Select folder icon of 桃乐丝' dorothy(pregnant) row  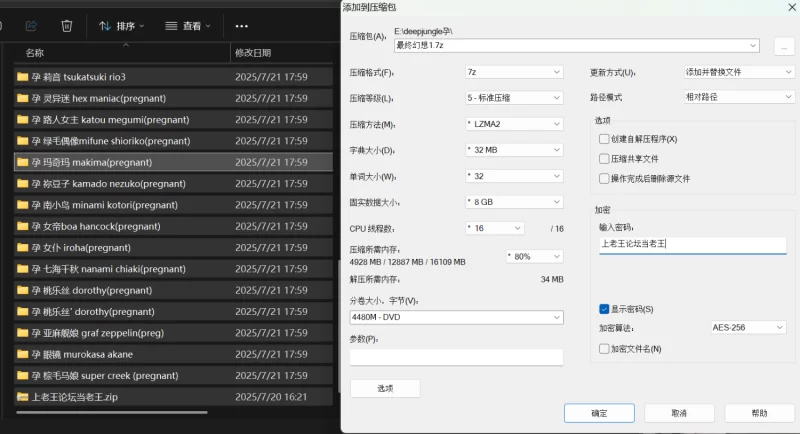[x=22, y=312]
